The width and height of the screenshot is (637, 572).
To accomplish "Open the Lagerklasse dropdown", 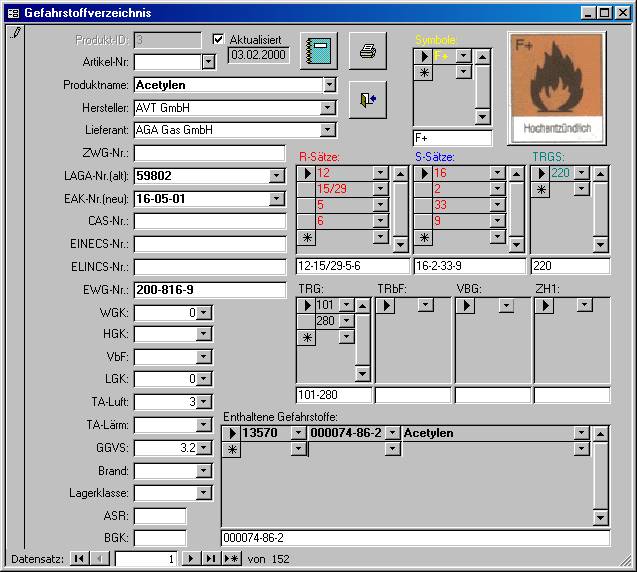I will (204, 493).
